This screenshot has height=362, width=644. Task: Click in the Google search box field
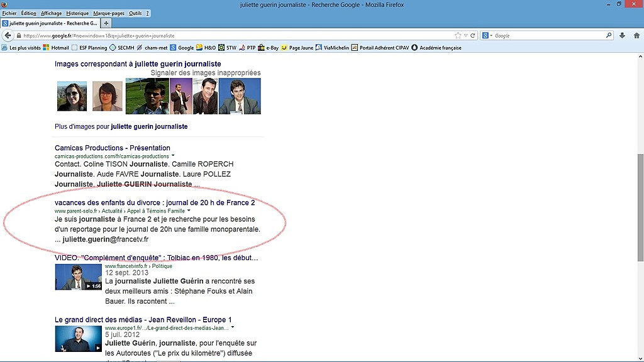(x=548, y=36)
